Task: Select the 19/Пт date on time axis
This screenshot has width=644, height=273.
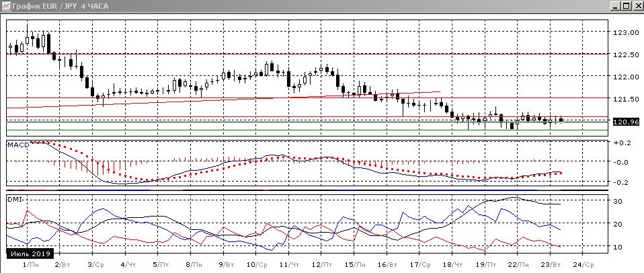Action: click(x=484, y=266)
